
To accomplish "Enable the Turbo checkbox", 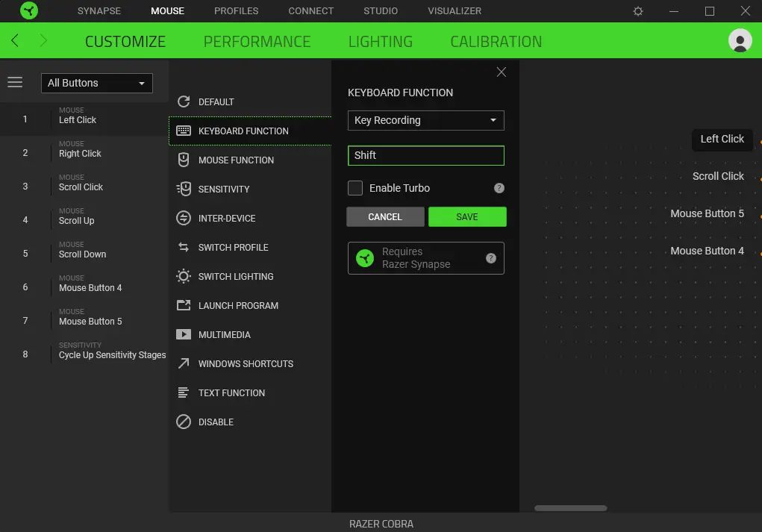I will tap(355, 188).
